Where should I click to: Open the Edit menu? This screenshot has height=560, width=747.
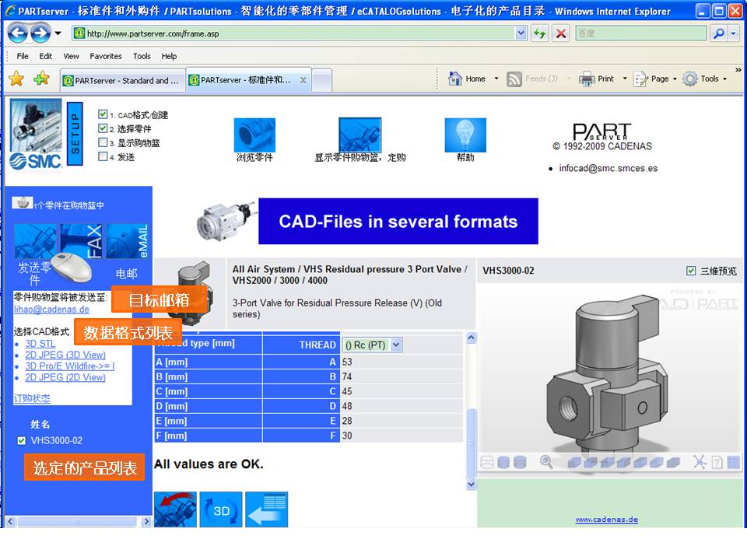coord(46,56)
